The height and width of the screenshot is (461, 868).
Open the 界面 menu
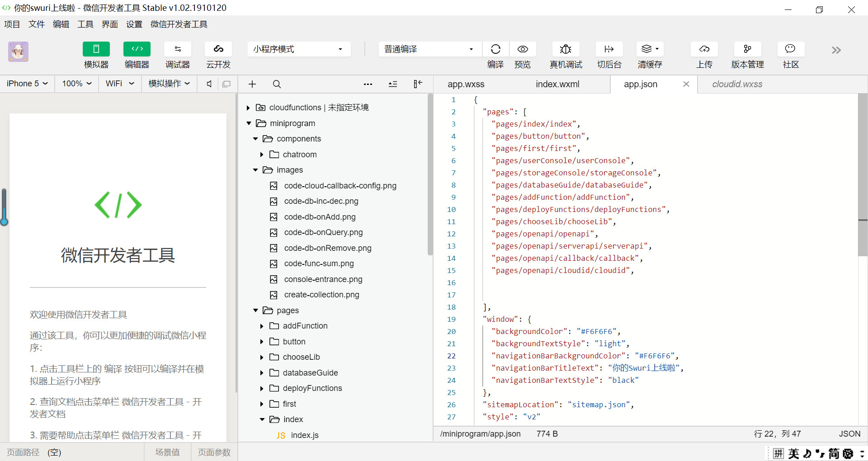coord(110,24)
